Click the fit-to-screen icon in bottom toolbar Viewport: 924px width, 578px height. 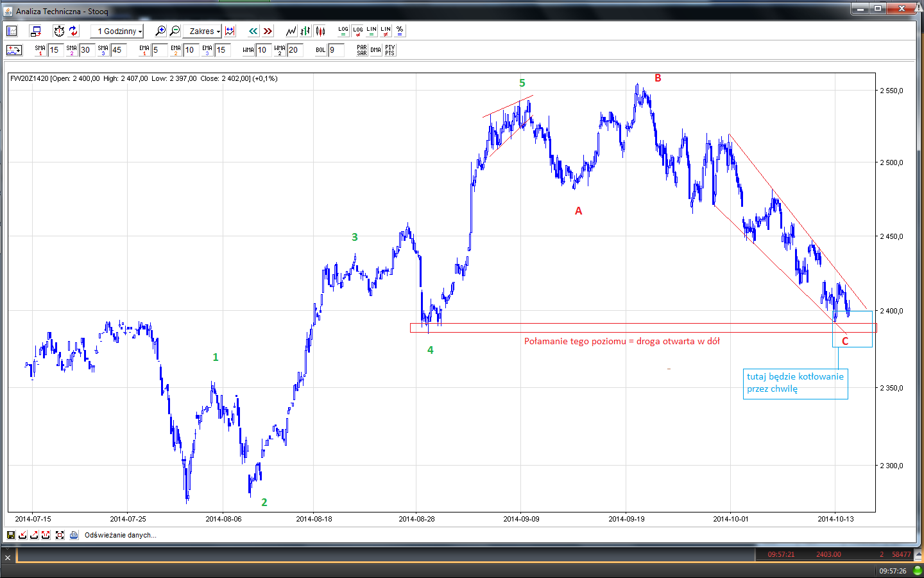(60, 535)
